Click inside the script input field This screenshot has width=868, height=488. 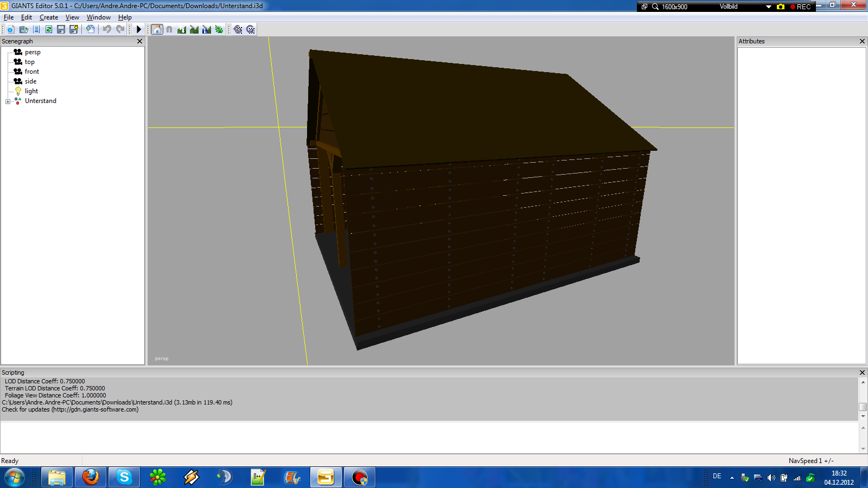(429, 438)
